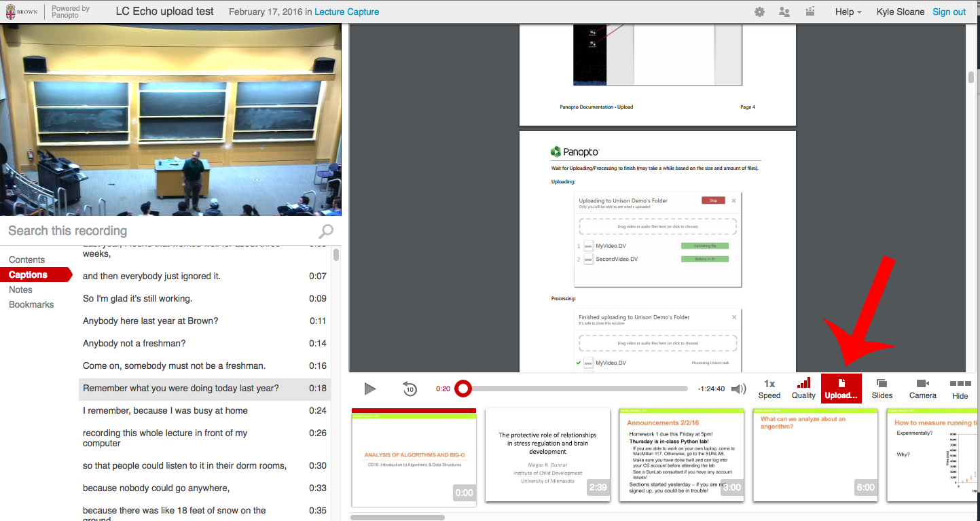Rewind 10 seconds with the replay icon
Image resolution: width=980 pixels, height=521 pixels.
coord(410,389)
